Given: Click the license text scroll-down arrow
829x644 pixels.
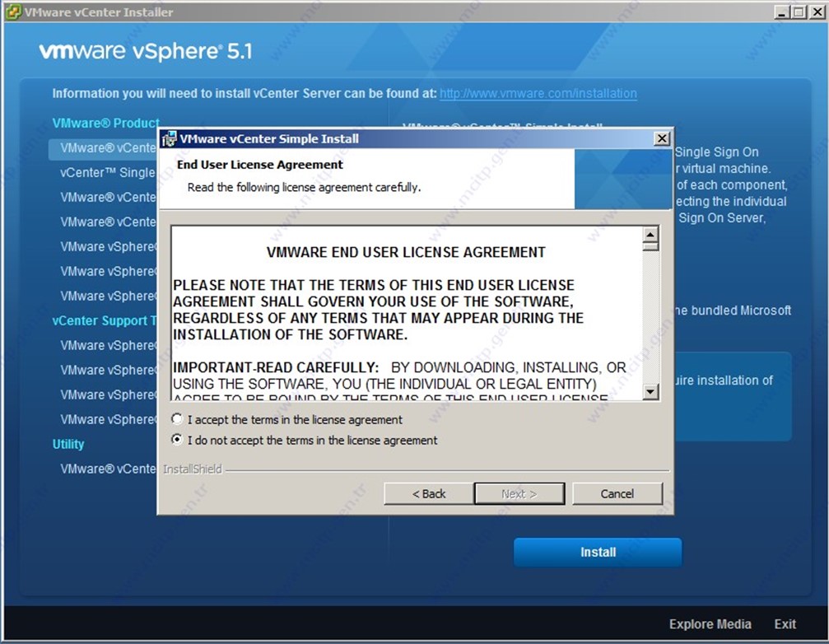Looking at the screenshot, I should [x=651, y=392].
